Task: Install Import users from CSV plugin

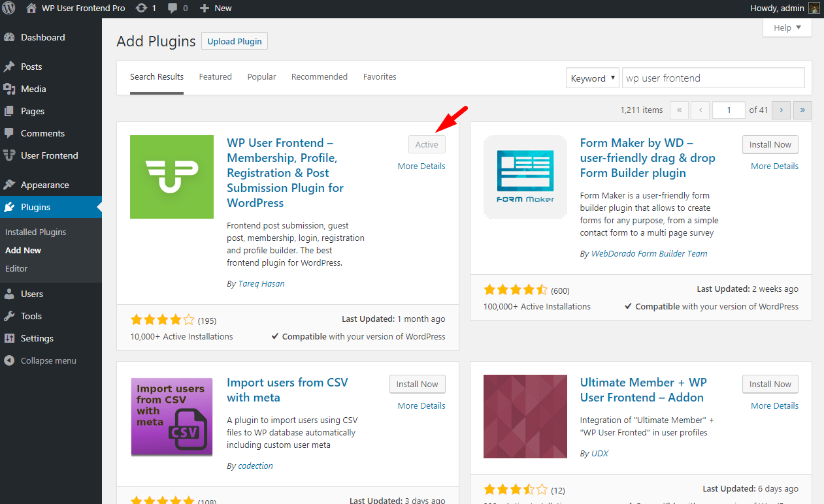Action: (418, 384)
